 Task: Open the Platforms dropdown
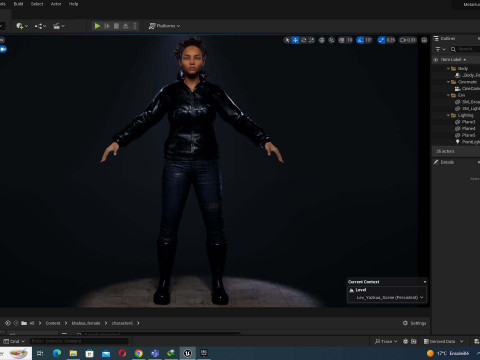[164, 26]
